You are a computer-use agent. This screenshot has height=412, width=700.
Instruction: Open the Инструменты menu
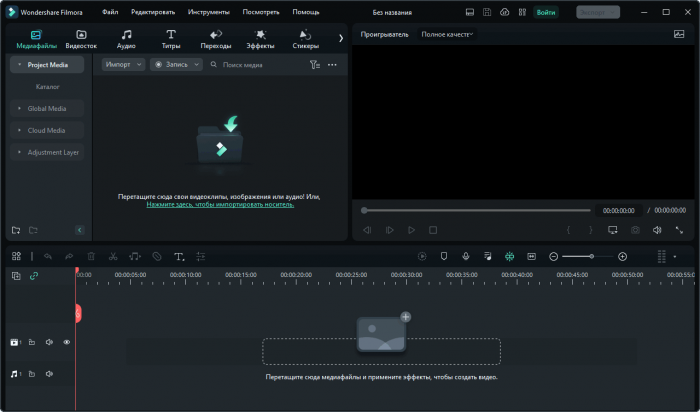coord(208,12)
